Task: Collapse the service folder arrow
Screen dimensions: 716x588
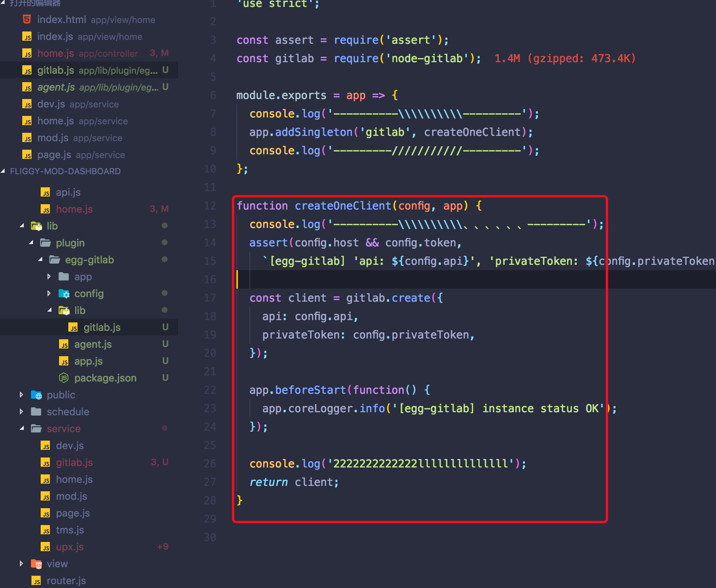Action: pos(22,428)
